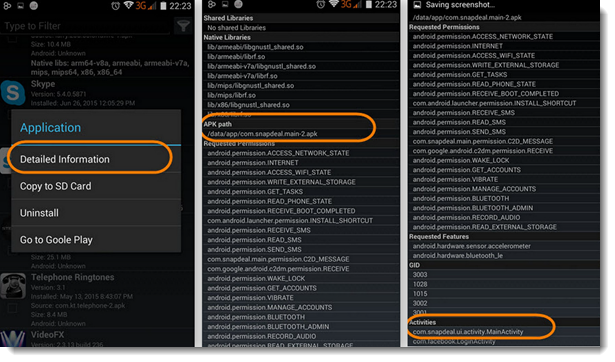Select lib/armeabi/librf.so entry
This screenshot has height=362, width=615.
(301, 56)
